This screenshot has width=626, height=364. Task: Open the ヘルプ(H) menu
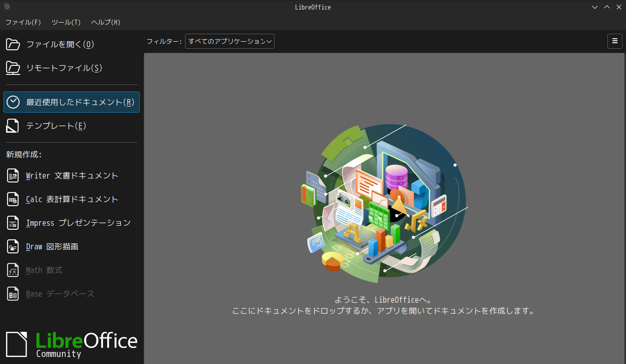[106, 22]
